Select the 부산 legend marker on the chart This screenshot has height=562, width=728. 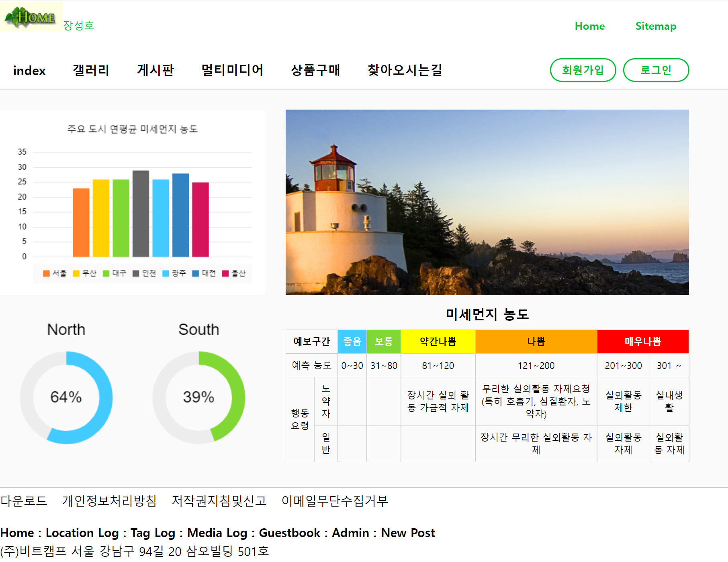pos(76,273)
